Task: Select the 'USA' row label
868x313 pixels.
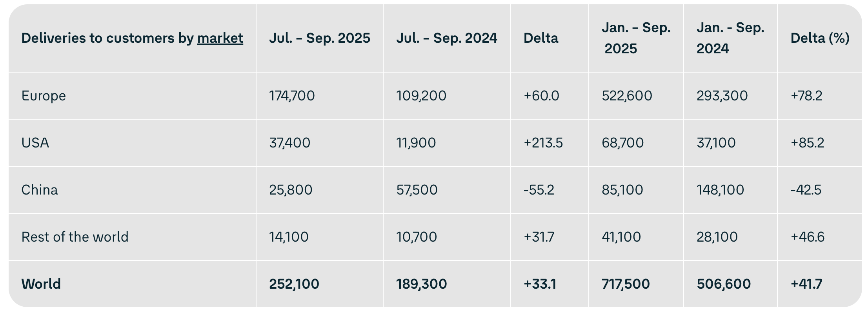Action: click(x=35, y=143)
